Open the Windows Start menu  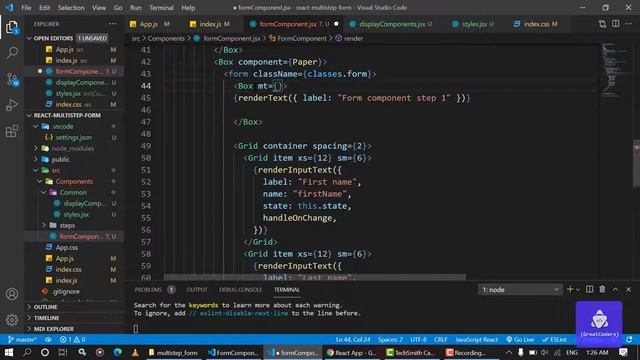tap(9, 352)
